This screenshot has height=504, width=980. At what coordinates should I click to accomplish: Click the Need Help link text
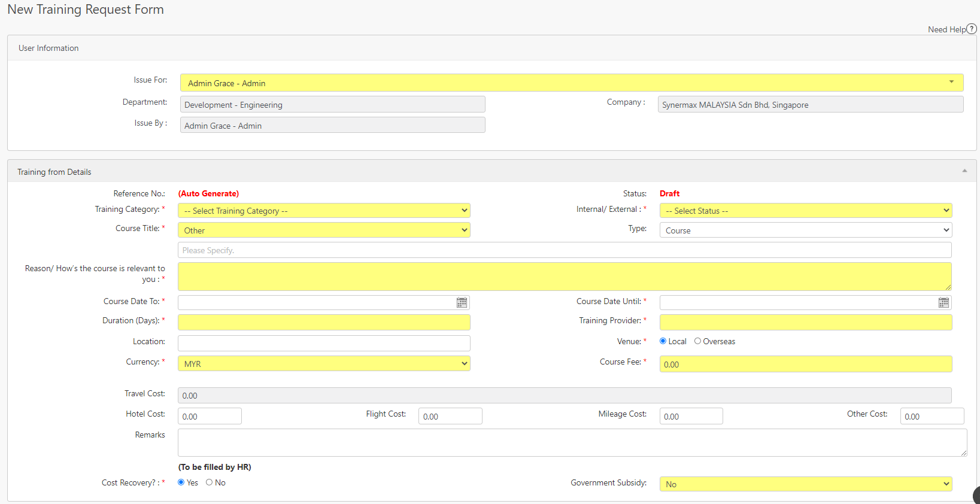coord(946,29)
